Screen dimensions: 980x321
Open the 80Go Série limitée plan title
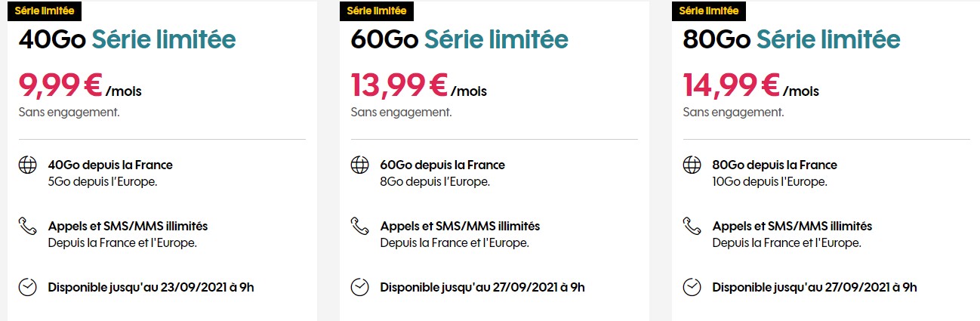click(791, 39)
